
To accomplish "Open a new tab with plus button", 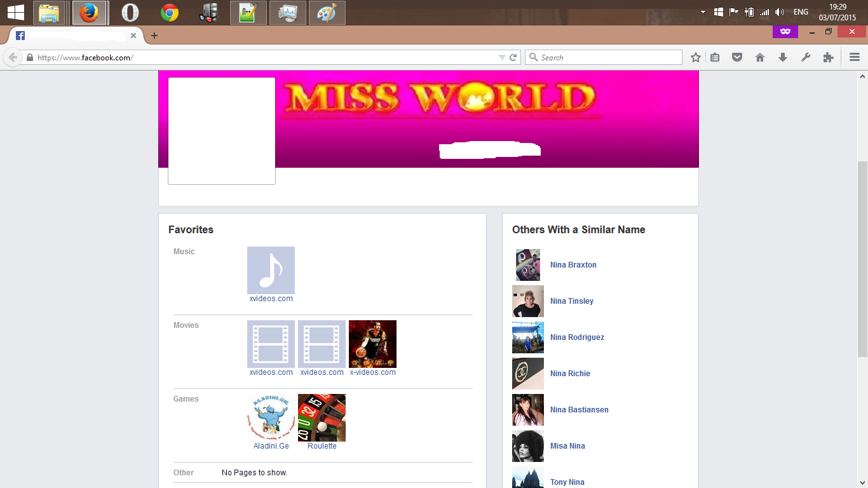I will 154,36.
